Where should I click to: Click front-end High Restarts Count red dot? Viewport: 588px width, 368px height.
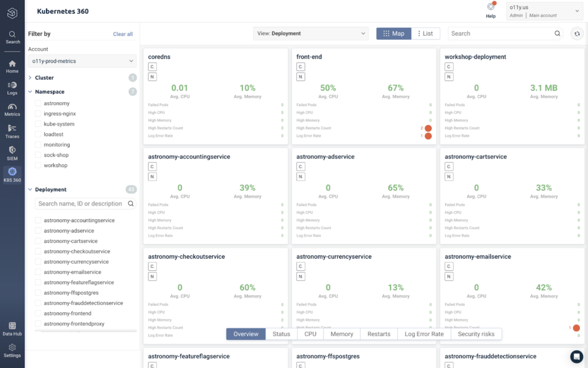pos(428,128)
